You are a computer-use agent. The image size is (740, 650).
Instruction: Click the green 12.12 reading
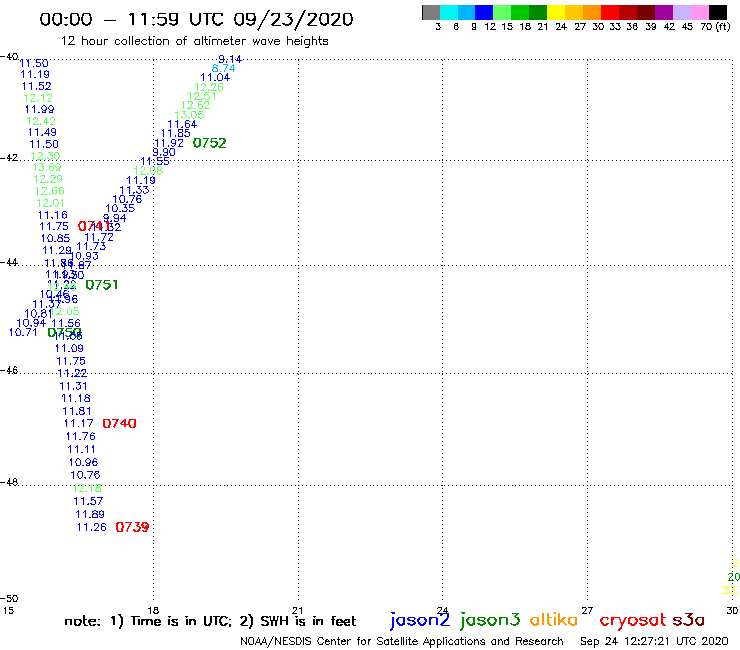tap(38, 98)
